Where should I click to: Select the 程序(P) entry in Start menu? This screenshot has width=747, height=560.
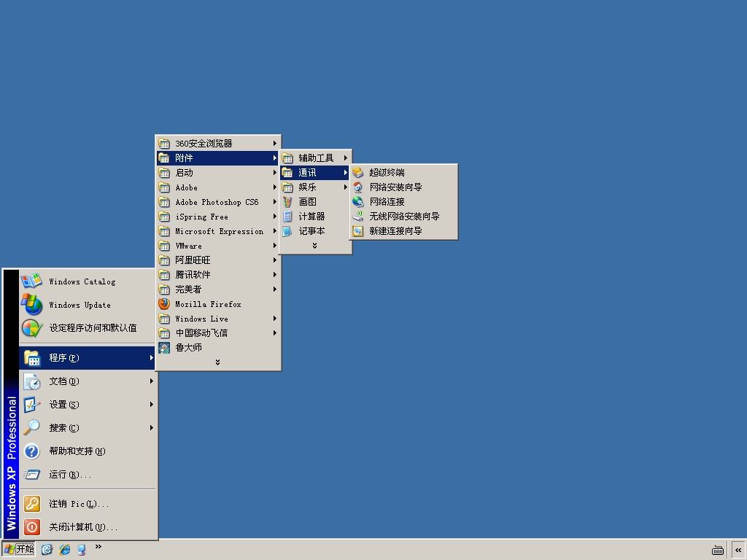pyautogui.click(x=88, y=357)
